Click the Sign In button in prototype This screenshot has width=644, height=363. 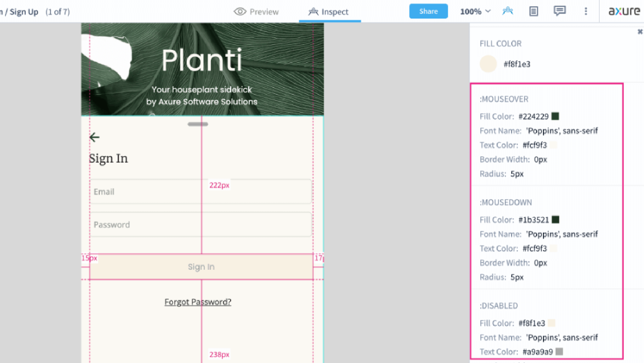pos(201,267)
